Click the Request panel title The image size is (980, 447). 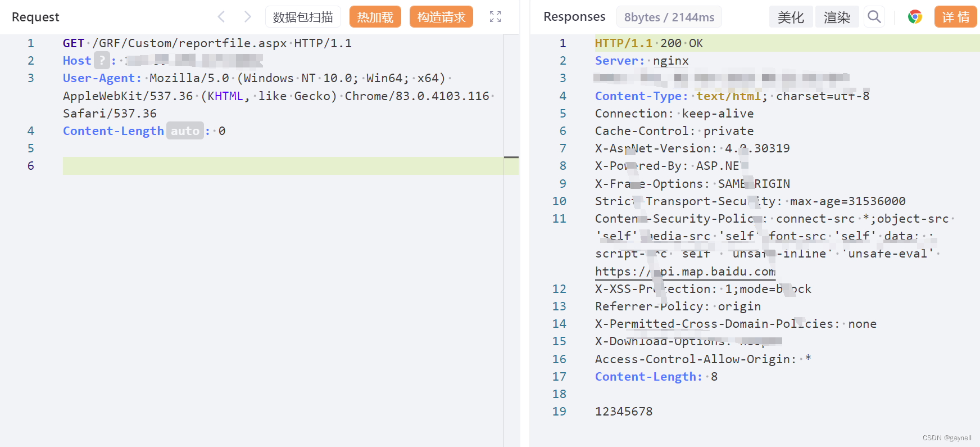35,17
